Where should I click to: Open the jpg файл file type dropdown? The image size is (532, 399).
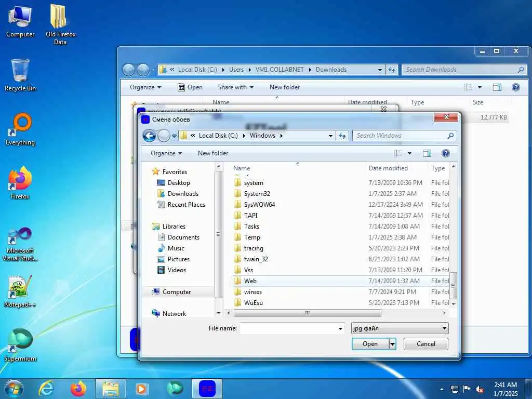400,328
